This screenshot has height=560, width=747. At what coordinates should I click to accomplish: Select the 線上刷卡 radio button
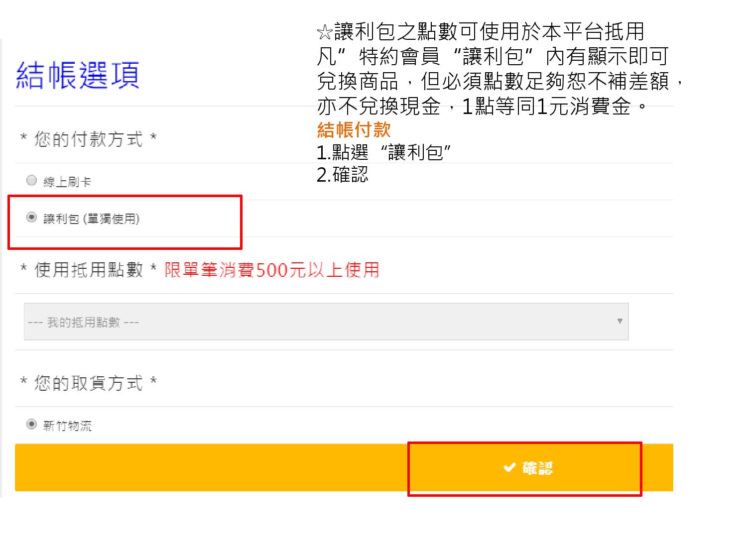[31, 181]
